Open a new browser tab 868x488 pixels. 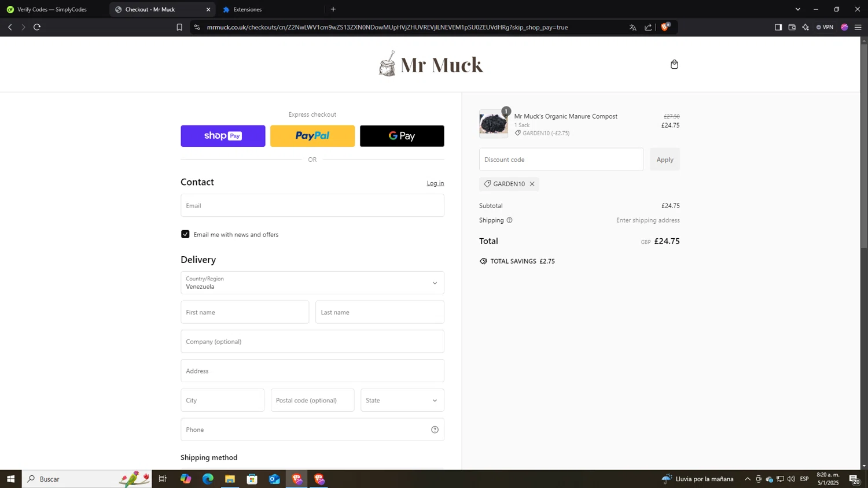pos(333,9)
